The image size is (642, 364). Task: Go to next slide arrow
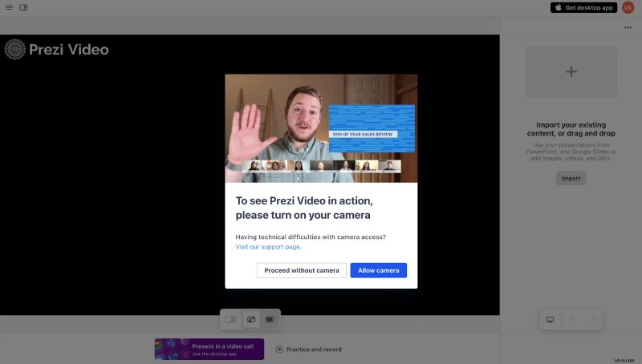[592, 319]
